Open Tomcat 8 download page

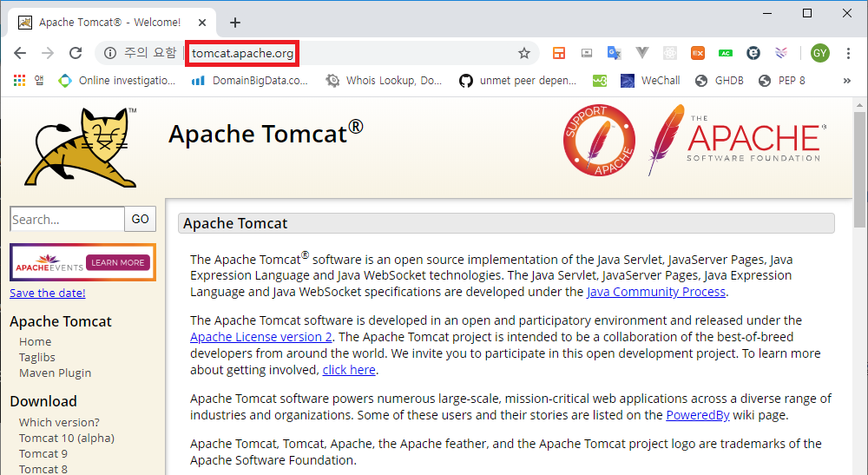43,469
